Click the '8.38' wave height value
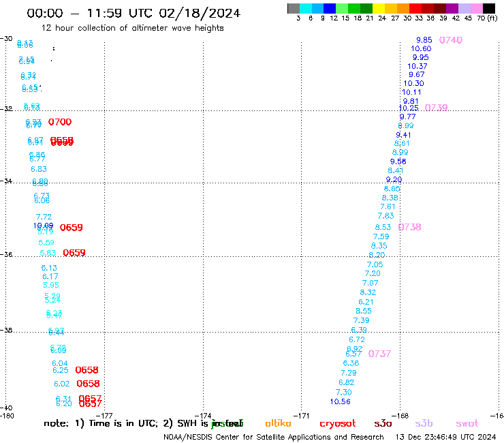The width and height of the screenshot is (504, 443). pos(390,198)
